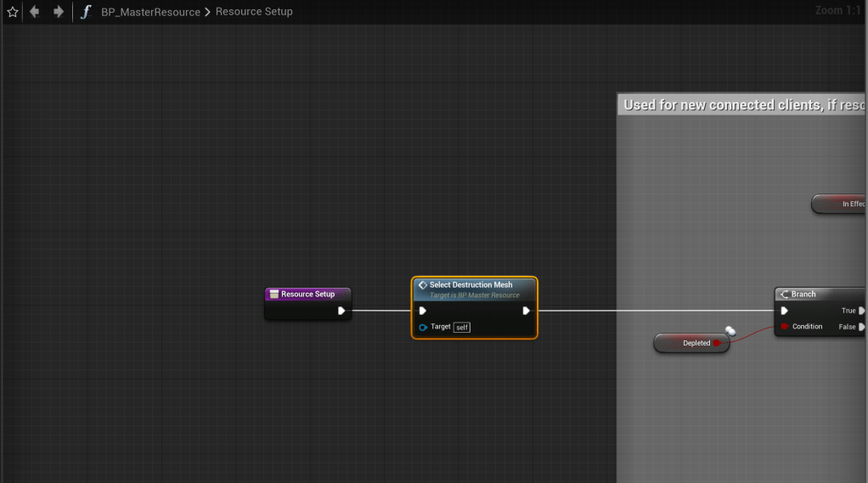The image size is (868, 483).
Task: Click the Resource Setup node's output exec pin
Action: click(x=341, y=311)
